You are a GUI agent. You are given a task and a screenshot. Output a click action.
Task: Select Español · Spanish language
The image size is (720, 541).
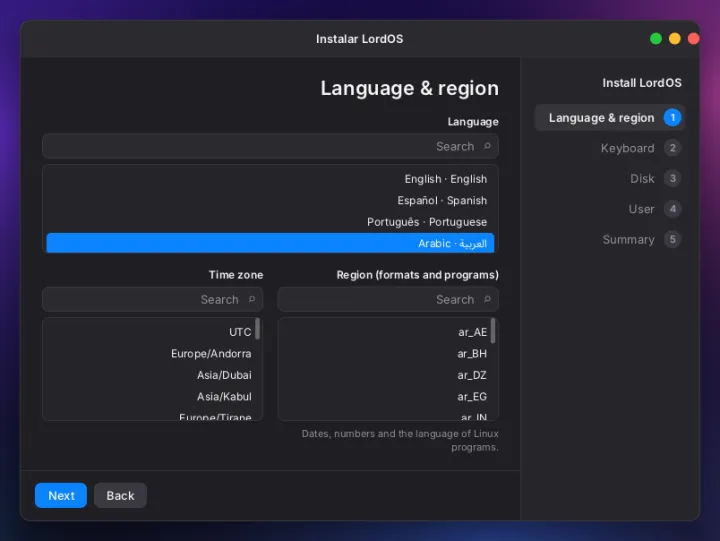click(x=270, y=200)
